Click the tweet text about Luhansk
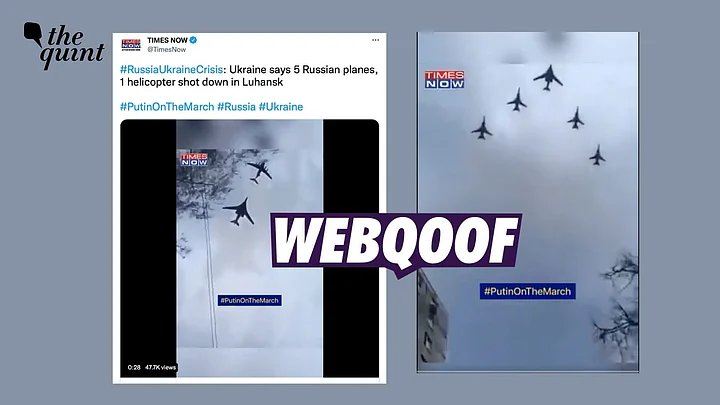The width and height of the screenshot is (720, 405). click(x=249, y=76)
